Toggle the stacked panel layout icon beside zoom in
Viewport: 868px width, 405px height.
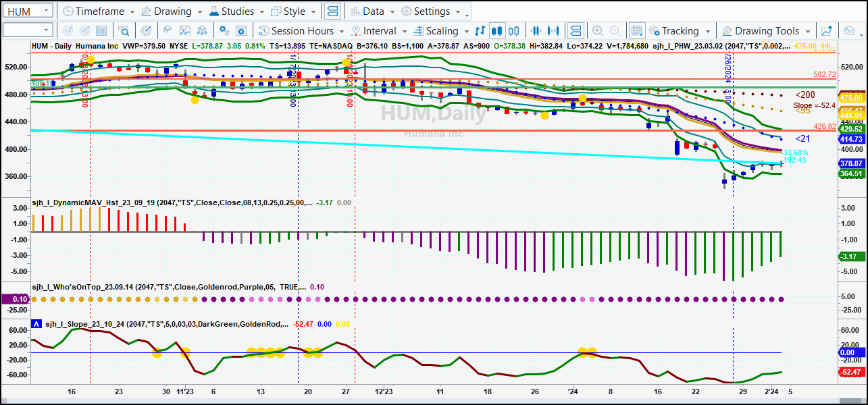click(576, 30)
